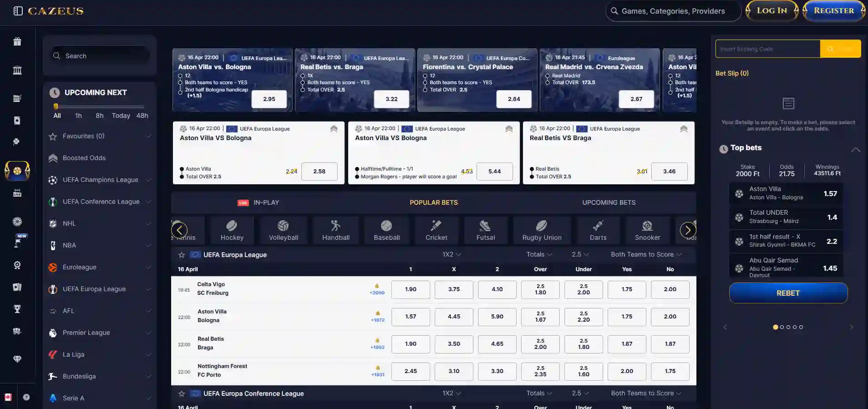Favorite the UEFA Europa Conference League star

click(x=182, y=394)
